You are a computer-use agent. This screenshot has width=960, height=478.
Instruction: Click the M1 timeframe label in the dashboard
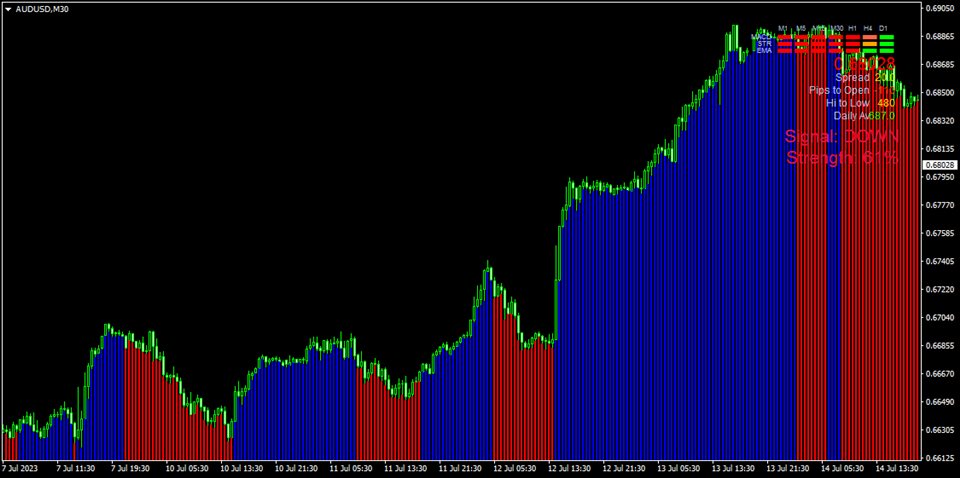(x=784, y=28)
